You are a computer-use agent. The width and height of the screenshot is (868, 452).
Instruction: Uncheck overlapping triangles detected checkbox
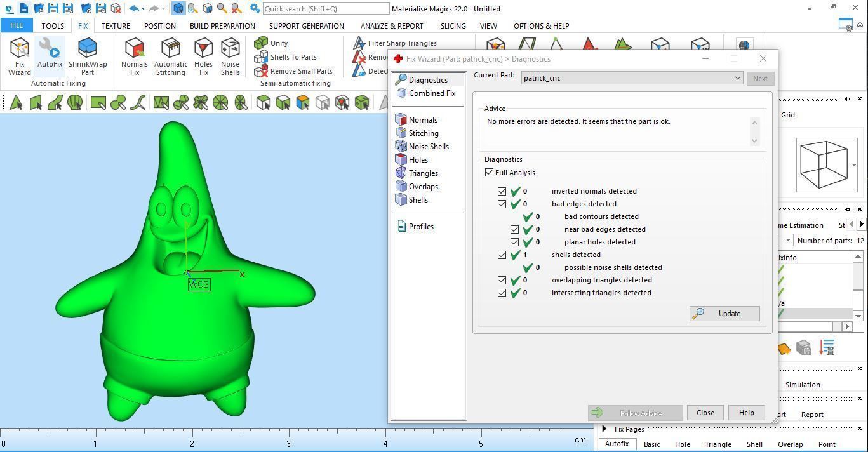tap(502, 280)
